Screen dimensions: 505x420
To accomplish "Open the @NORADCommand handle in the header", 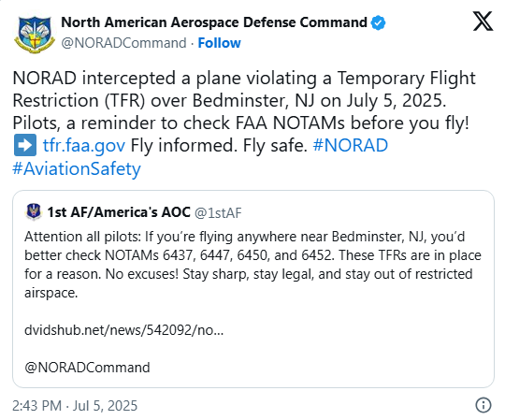I will [x=124, y=43].
